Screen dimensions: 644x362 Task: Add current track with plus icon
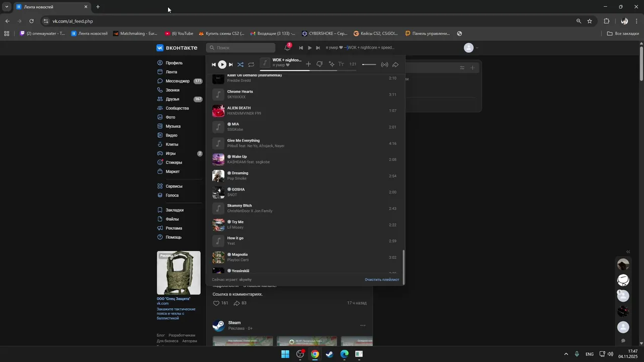(x=308, y=64)
